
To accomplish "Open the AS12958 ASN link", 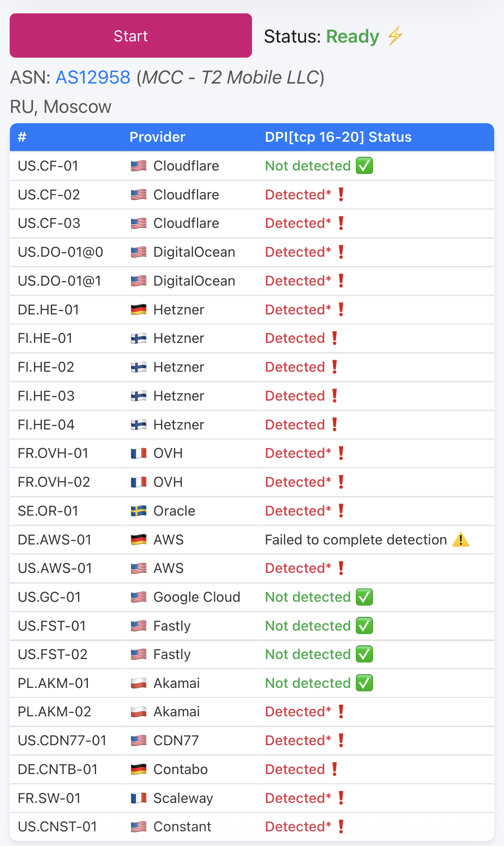I will [x=93, y=78].
